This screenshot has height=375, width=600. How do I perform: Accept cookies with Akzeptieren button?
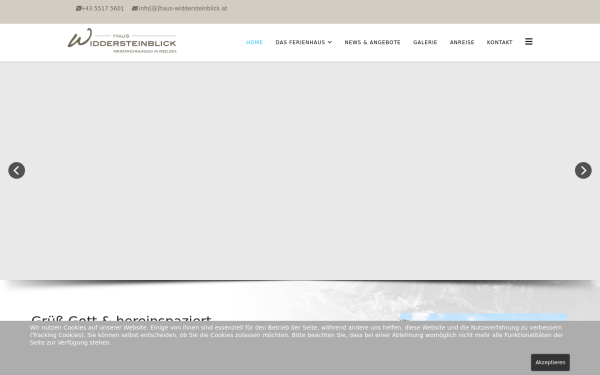[x=550, y=362]
